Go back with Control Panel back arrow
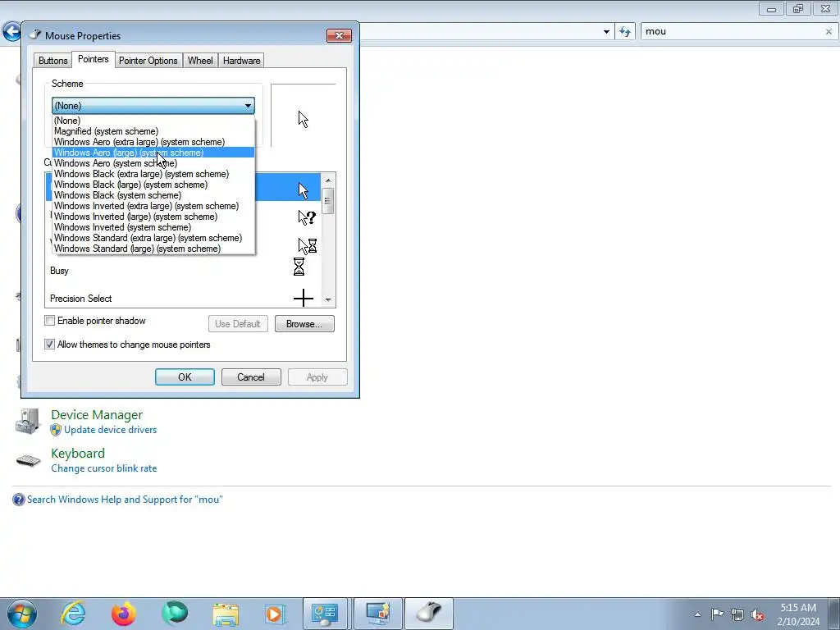The height and width of the screenshot is (630, 840). (x=11, y=32)
